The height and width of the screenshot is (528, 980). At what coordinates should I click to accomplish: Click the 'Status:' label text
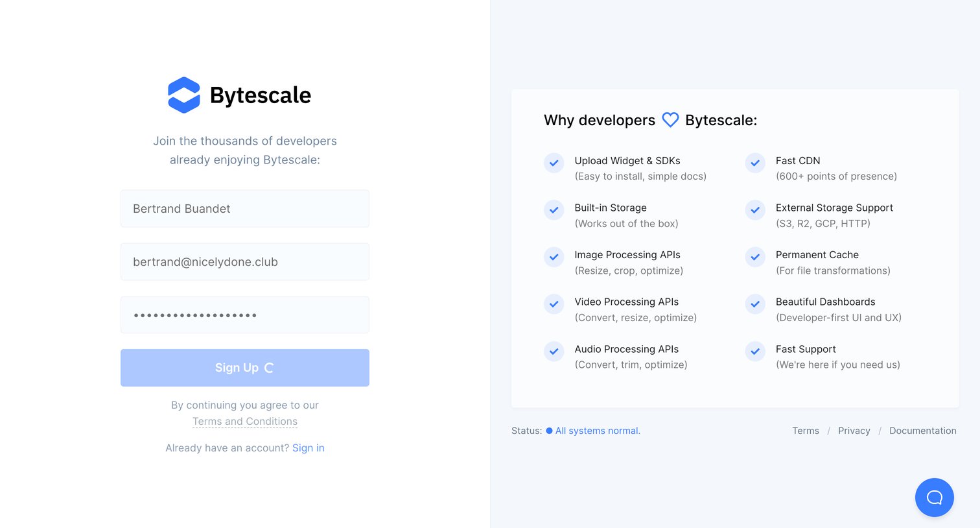click(x=526, y=431)
